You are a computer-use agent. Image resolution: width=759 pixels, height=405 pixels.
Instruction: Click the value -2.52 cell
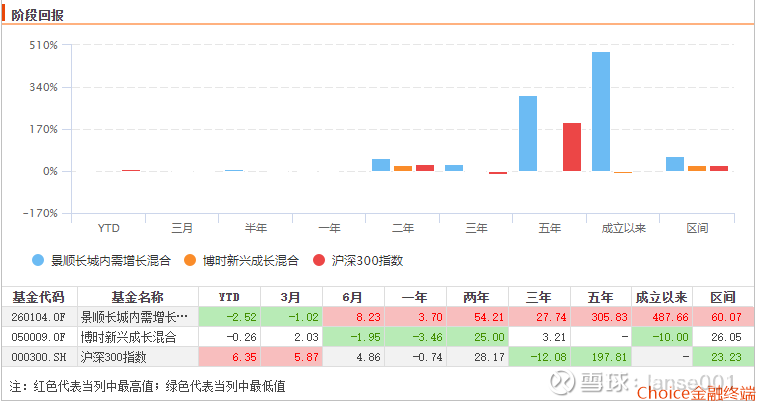tap(229, 317)
